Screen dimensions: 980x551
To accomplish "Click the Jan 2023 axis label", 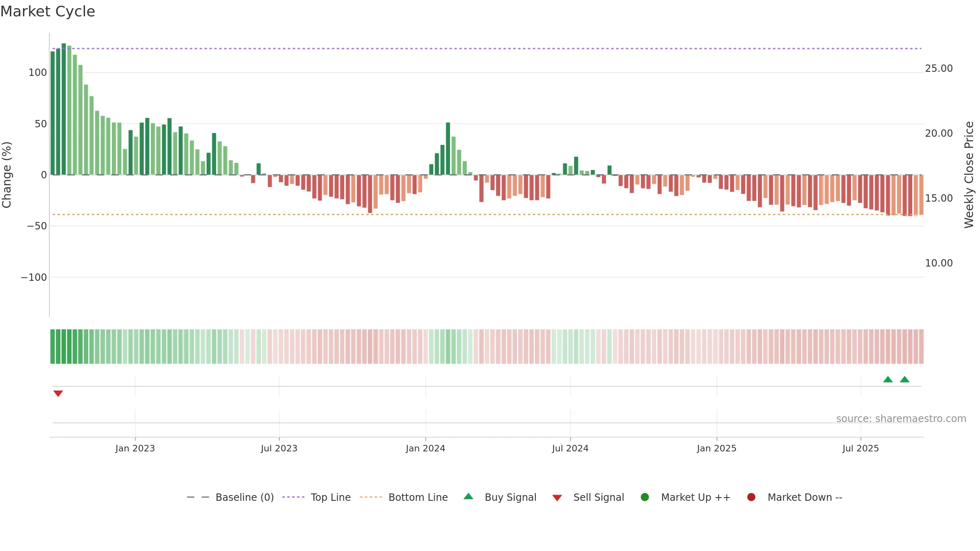I will (135, 448).
